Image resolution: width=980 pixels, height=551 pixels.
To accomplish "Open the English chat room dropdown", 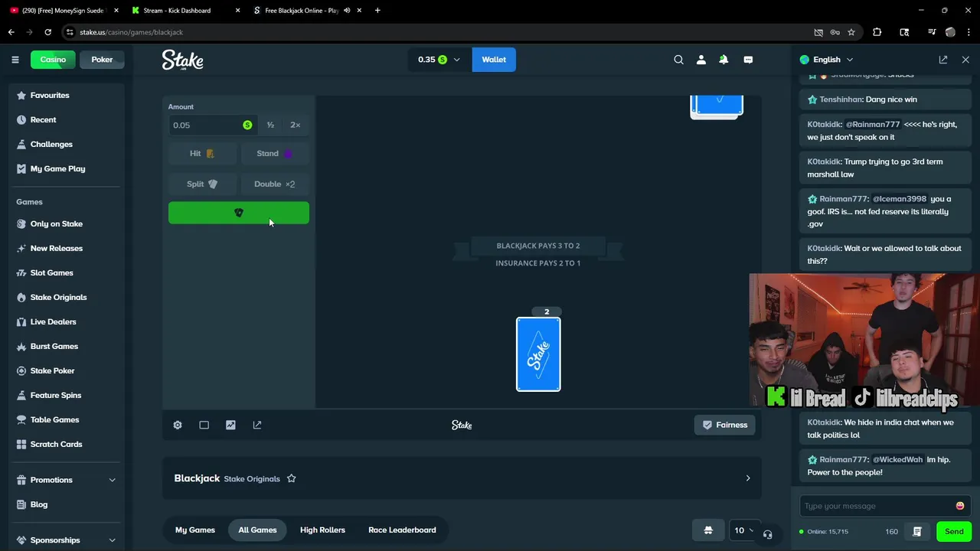I will [x=827, y=60].
